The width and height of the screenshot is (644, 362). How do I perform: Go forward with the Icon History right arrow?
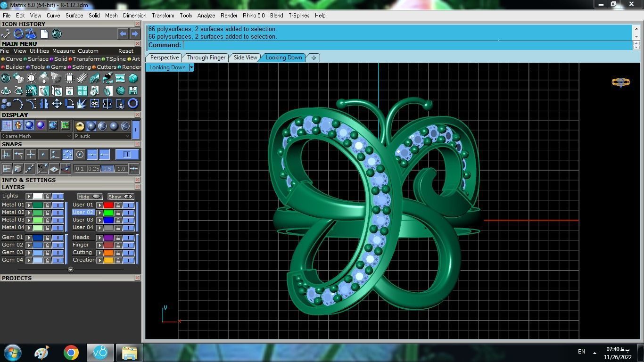[x=135, y=33]
